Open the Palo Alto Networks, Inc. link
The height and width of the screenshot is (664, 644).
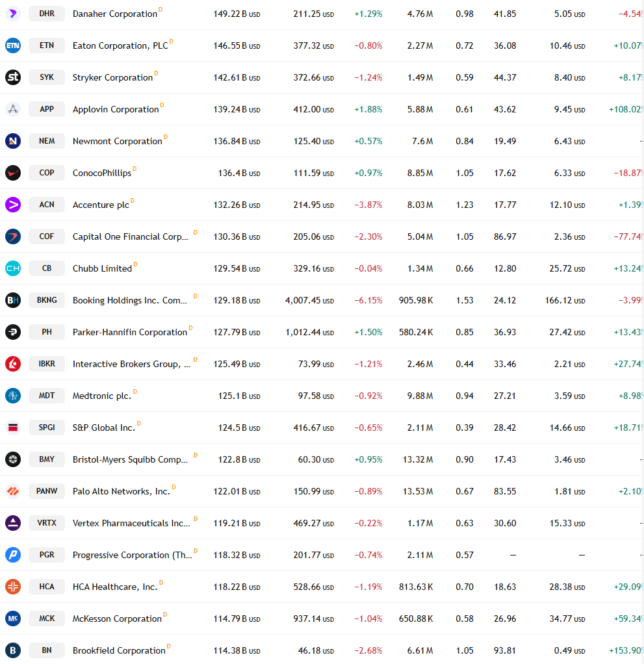click(x=121, y=492)
